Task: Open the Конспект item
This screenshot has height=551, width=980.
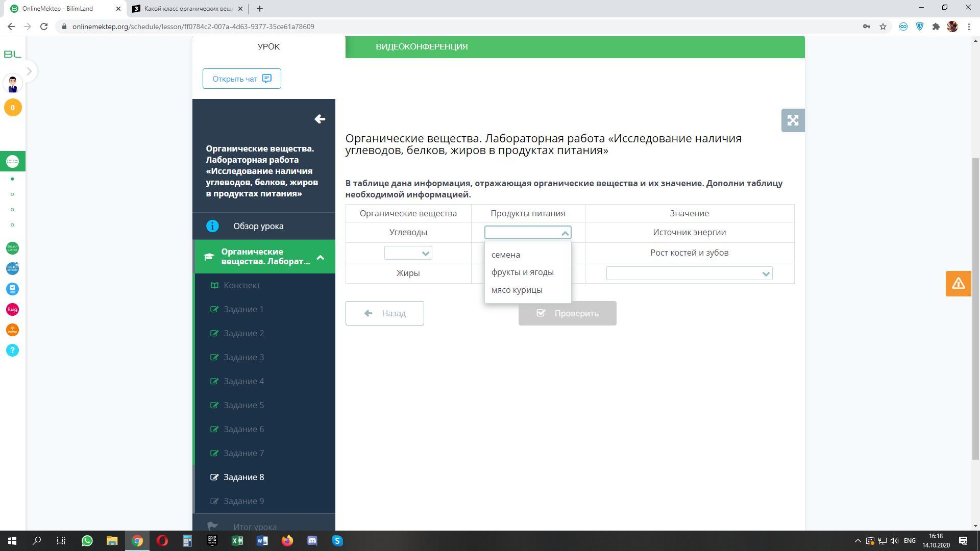Action: click(241, 285)
